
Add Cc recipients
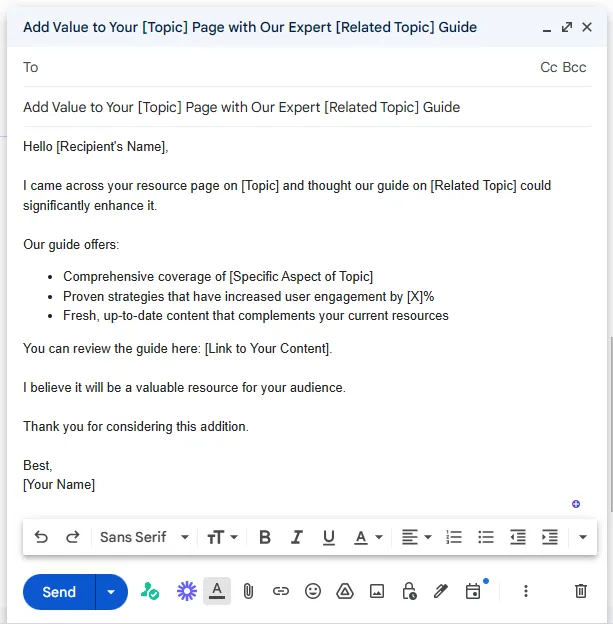[x=549, y=67]
